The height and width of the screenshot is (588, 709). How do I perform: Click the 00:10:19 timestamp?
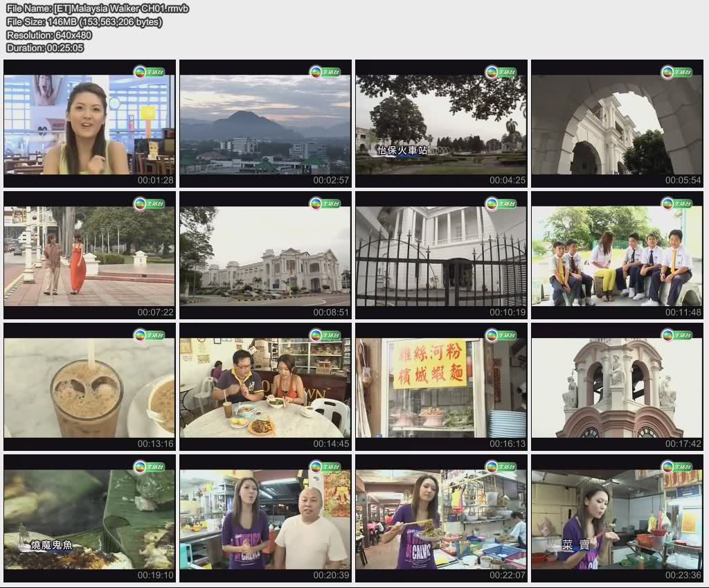(508, 312)
